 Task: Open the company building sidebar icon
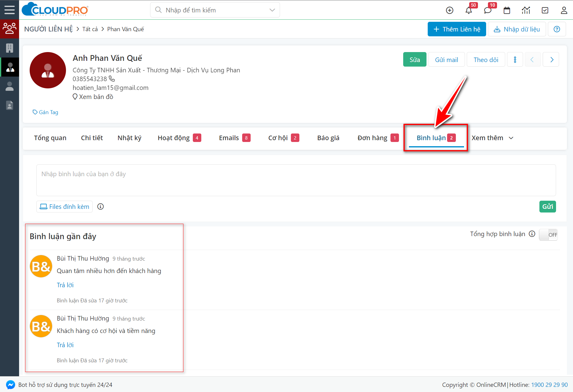click(9, 48)
